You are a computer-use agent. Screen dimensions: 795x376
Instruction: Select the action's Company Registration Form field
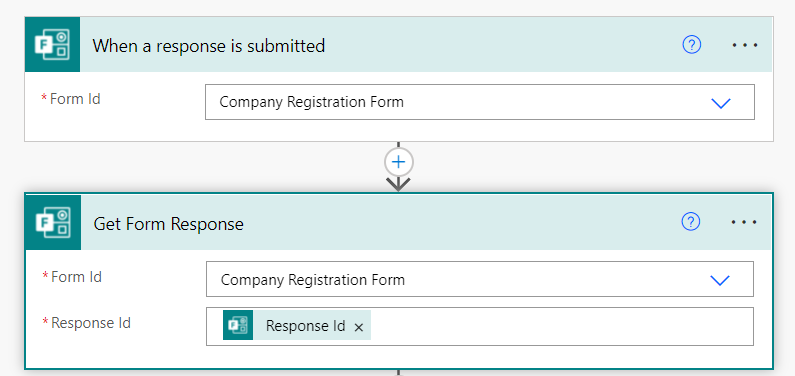click(x=480, y=279)
